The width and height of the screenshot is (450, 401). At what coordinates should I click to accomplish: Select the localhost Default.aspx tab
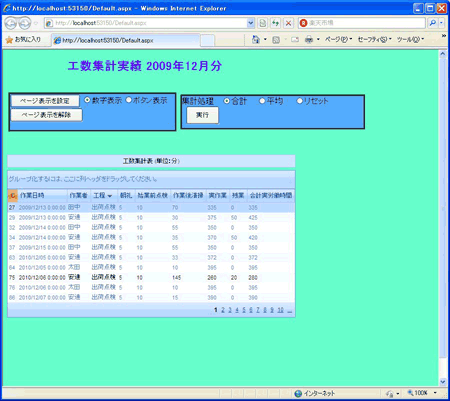coord(126,40)
